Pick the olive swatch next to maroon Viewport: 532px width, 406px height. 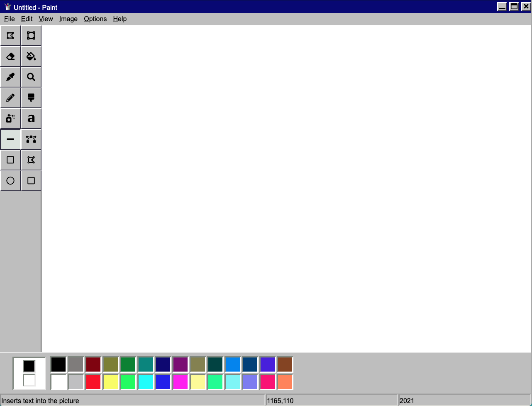[111, 365]
